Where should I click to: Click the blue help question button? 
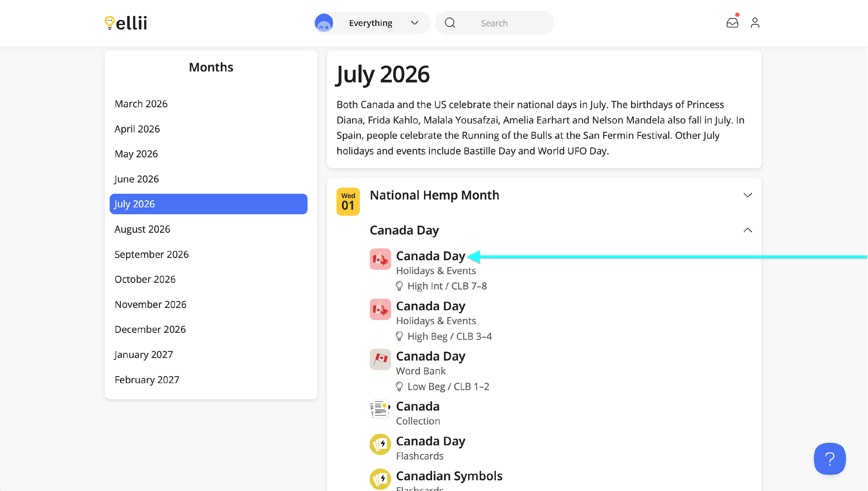click(x=829, y=459)
